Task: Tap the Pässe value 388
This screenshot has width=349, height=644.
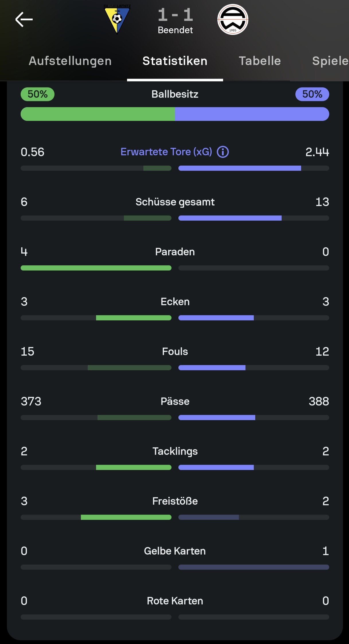Action: (x=319, y=402)
